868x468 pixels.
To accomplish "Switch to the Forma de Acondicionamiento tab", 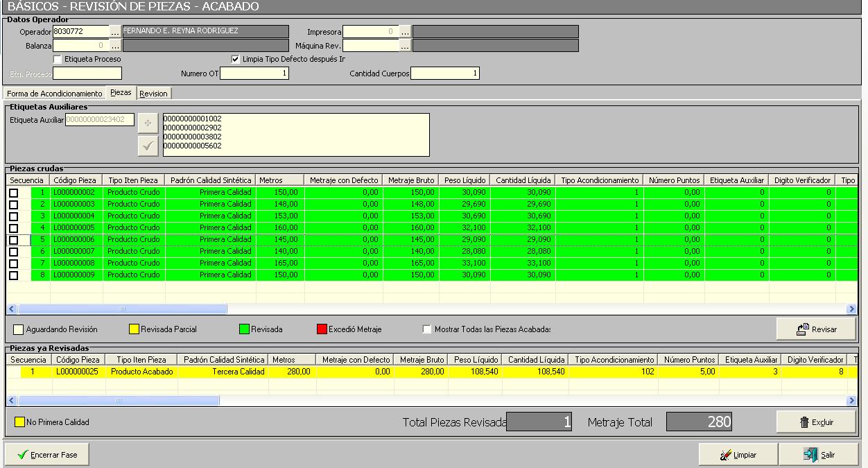I will pyautogui.click(x=55, y=94).
